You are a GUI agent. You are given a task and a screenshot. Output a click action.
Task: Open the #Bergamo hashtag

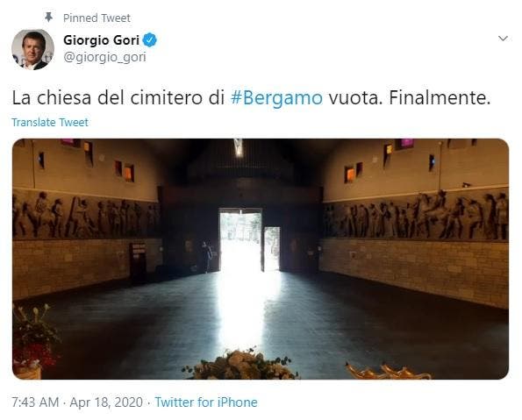pos(276,98)
